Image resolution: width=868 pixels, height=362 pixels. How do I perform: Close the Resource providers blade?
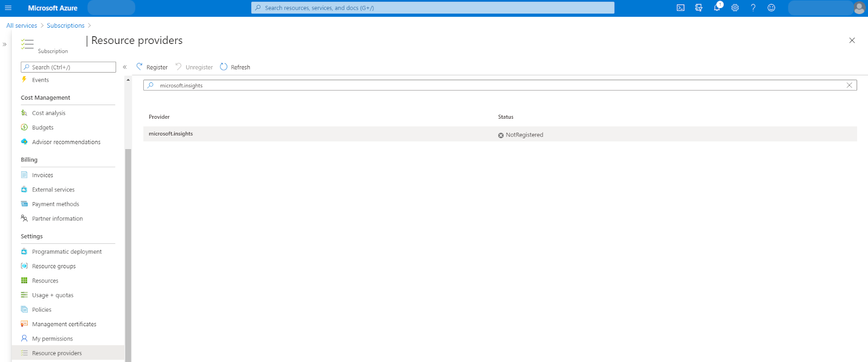pos(852,41)
